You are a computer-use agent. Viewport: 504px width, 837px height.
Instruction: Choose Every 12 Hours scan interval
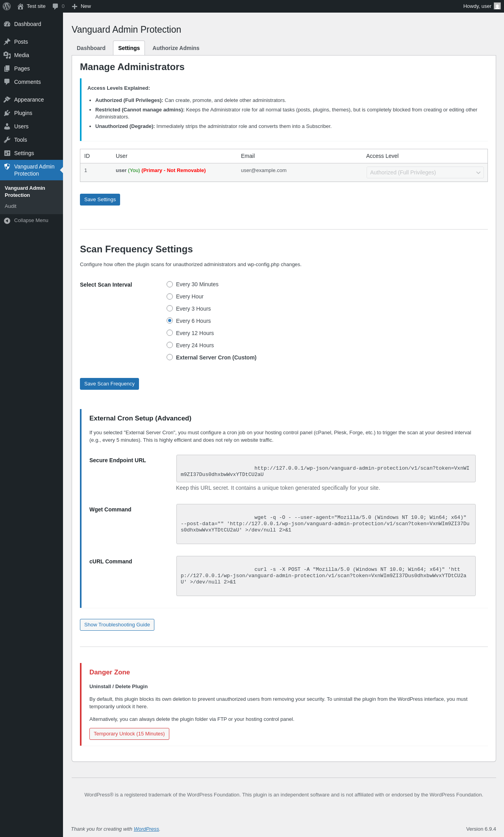pyautogui.click(x=170, y=333)
